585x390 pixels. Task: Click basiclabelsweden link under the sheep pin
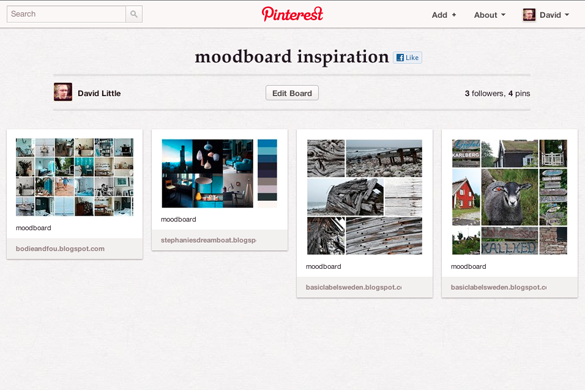(498, 287)
